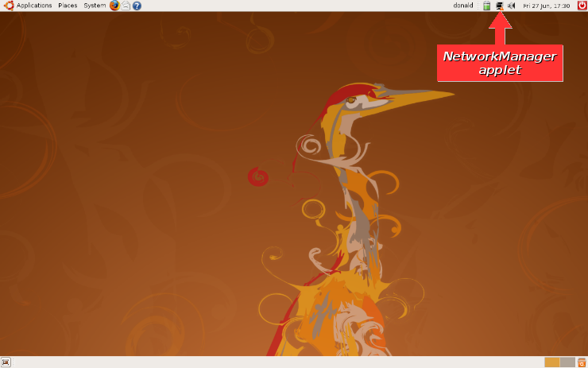Open the NetworkManager applet icon
This screenshot has height=368, width=588.
[x=499, y=6]
